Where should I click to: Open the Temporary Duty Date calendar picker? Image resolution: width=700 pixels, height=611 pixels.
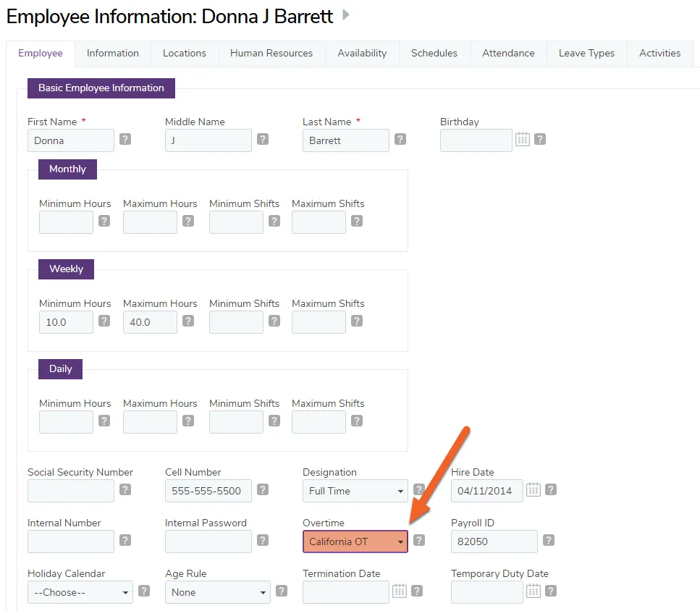533,591
